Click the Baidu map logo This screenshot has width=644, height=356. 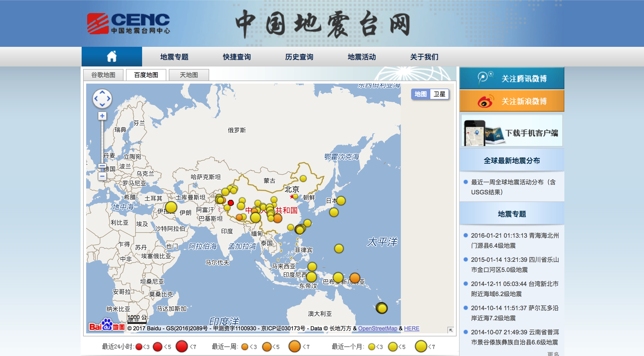107,325
